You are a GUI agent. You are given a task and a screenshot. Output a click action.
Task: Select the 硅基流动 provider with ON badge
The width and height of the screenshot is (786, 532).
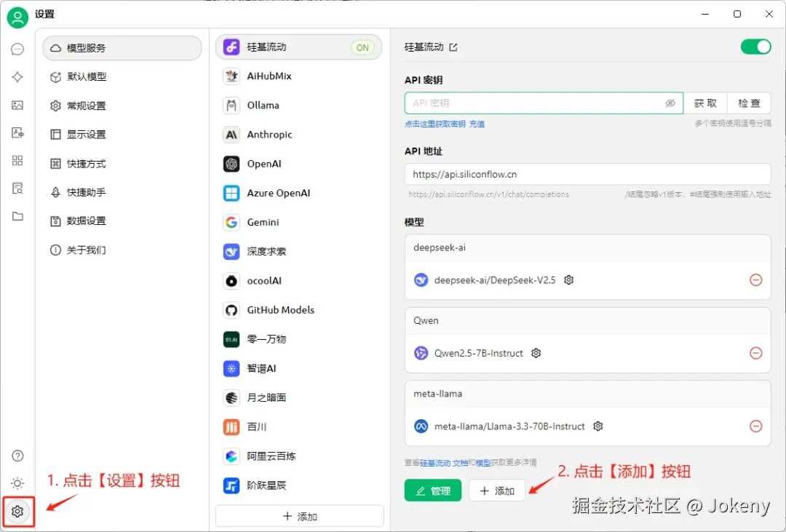[299, 47]
